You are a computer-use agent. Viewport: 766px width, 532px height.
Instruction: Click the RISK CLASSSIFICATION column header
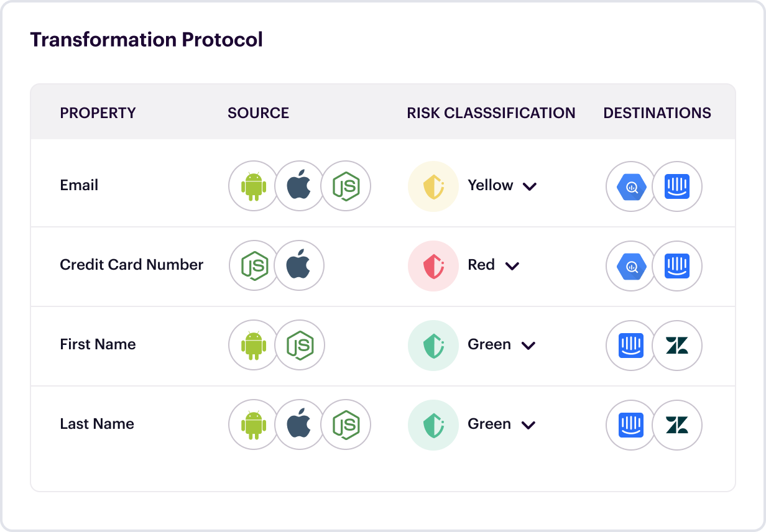492,112
